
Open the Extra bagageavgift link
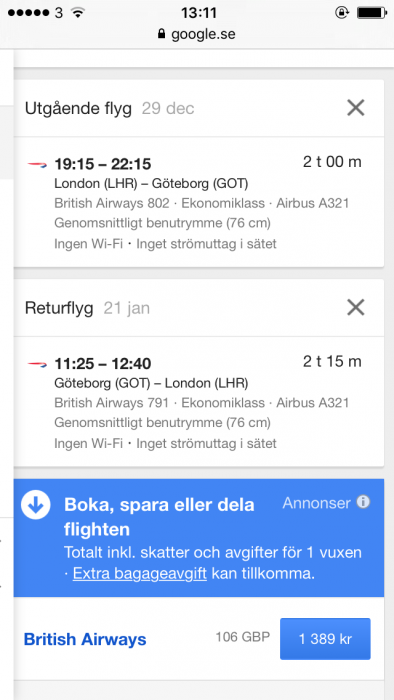pos(140,574)
